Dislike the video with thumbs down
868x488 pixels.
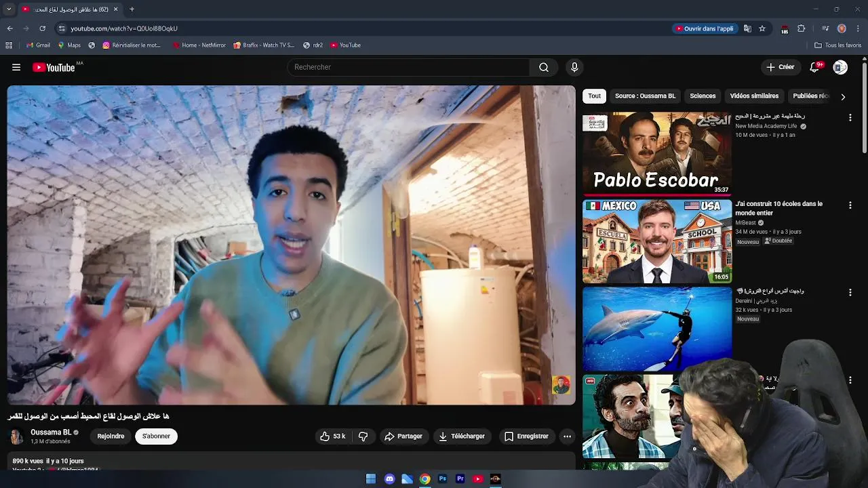tap(363, 436)
